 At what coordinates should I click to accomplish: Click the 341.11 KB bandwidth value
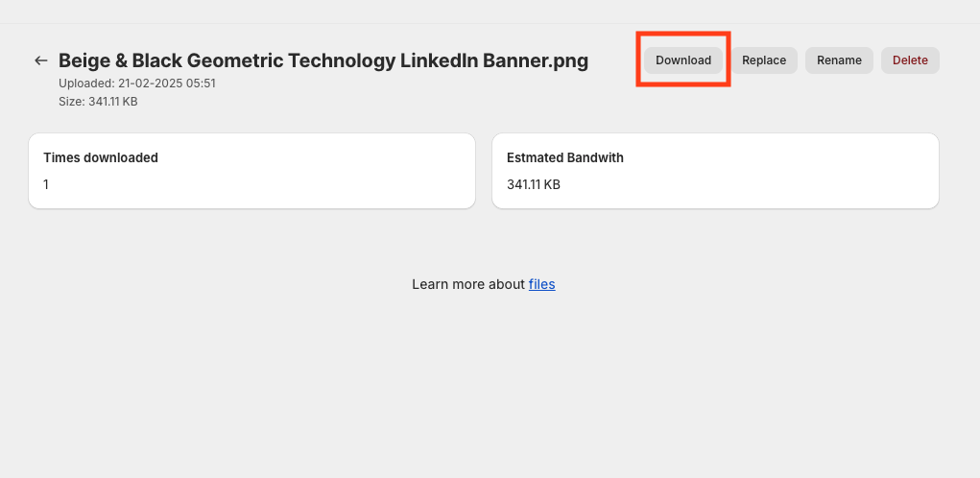(534, 184)
